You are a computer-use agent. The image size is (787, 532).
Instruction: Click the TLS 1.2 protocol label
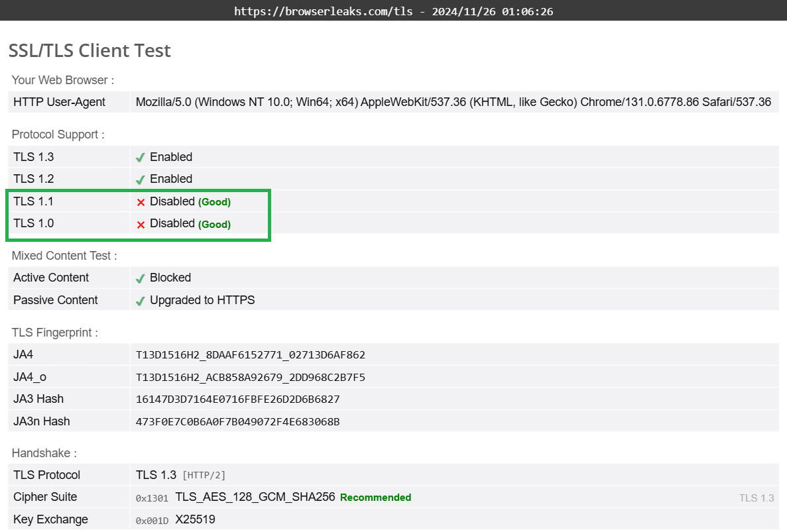(34, 179)
